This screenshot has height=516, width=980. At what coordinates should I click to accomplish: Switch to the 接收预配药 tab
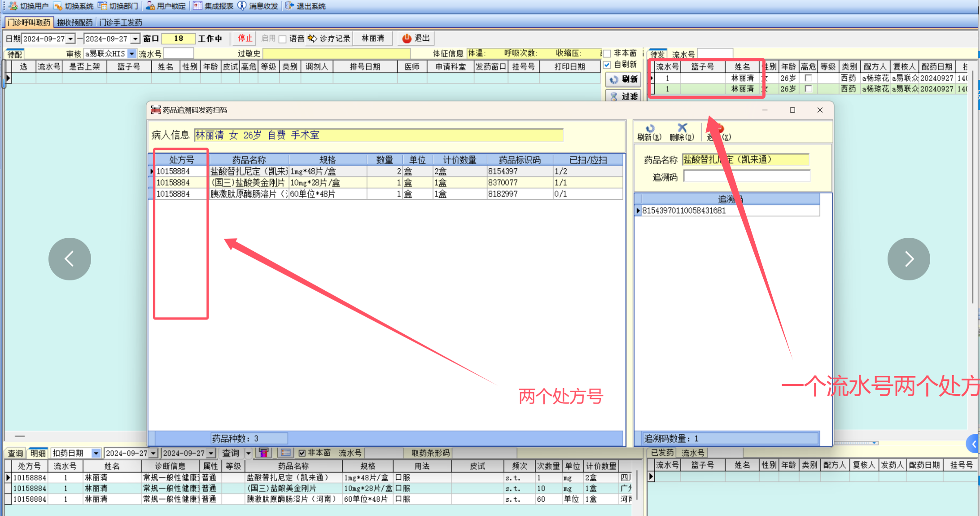click(x=74, y=22)
